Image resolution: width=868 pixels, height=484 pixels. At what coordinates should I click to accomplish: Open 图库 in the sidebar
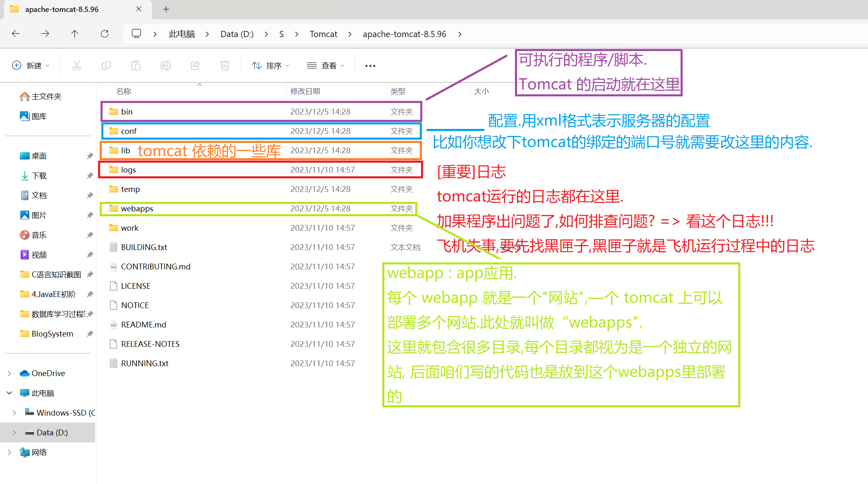[33, 116]
